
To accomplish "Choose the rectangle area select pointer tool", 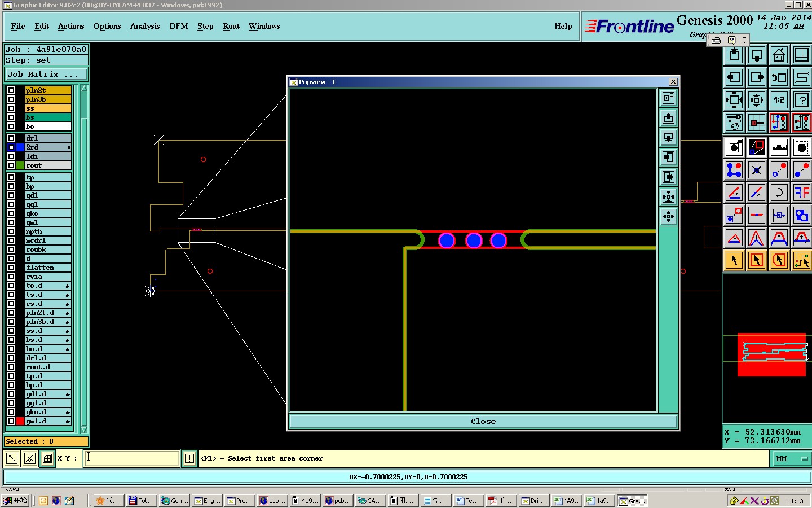I will 756,260.
